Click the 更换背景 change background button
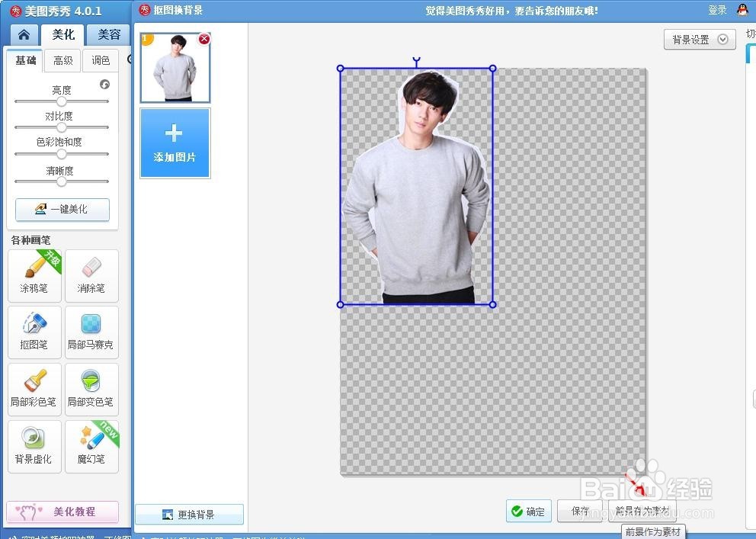Viewport: 756px width, 539px height. point(190,515)
